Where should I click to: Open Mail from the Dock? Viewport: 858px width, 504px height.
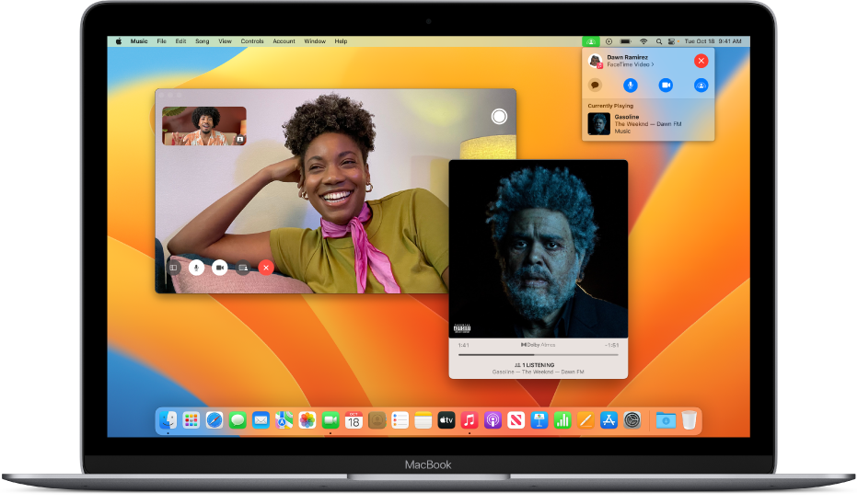point(261,420)
